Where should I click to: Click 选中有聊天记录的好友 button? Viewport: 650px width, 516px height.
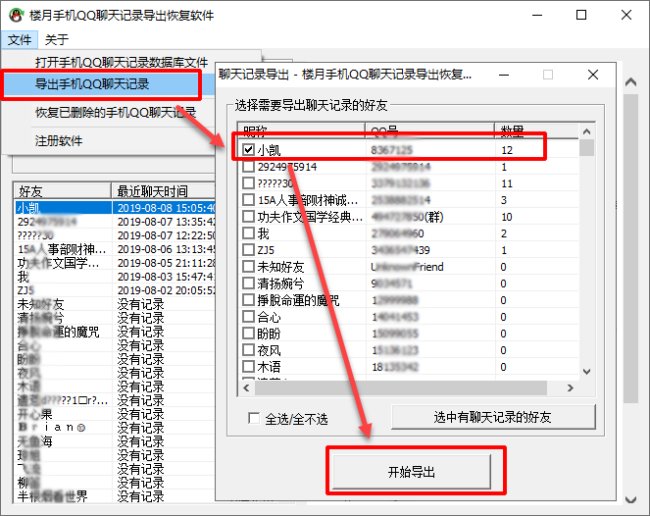click(x=493, y=417)
